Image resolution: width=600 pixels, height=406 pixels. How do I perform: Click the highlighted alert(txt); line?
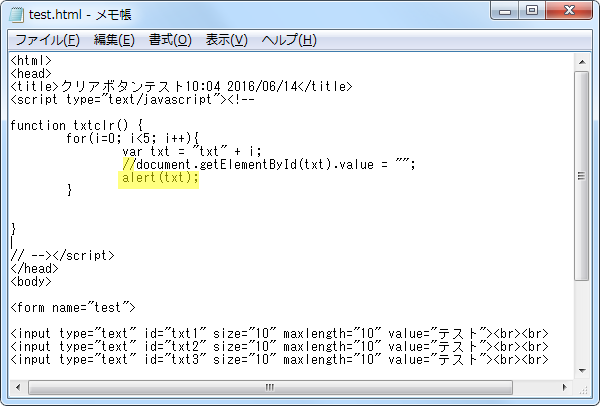pos(158,178)
